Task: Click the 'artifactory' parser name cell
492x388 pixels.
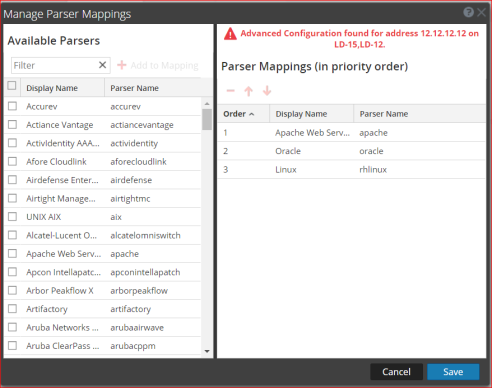Action: coord(131,309)
